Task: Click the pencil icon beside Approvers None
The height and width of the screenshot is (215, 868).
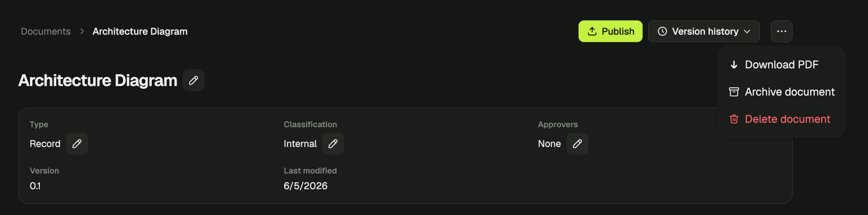Action: pos(577,144)
